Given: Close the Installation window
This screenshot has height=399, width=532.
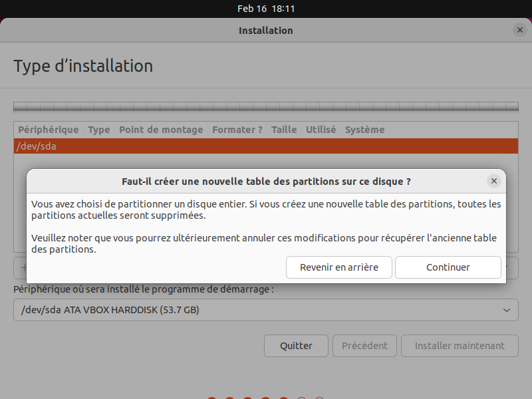Looking at the screenshot, I should (x=519, y=30).
